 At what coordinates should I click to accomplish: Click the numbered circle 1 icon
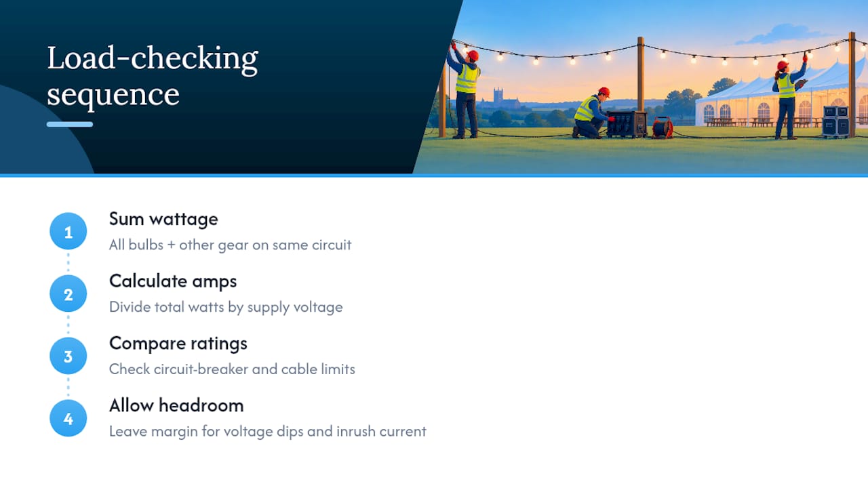[68, 232]
